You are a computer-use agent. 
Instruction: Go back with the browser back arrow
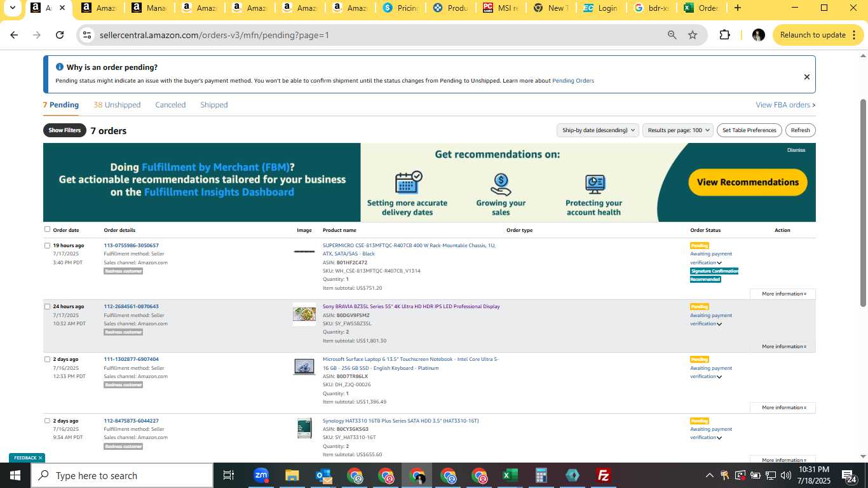(14, 35)
